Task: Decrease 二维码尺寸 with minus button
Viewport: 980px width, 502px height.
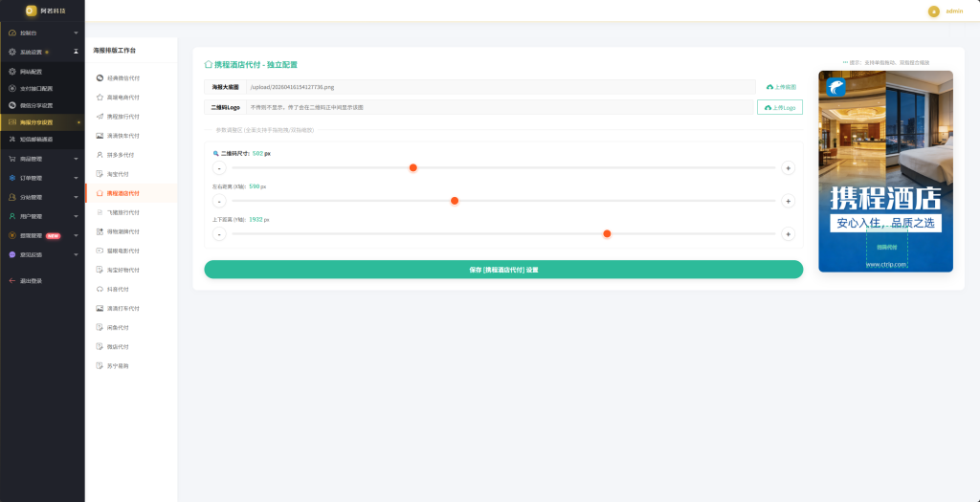Action: pyautogui.click(x=219, y=167)
